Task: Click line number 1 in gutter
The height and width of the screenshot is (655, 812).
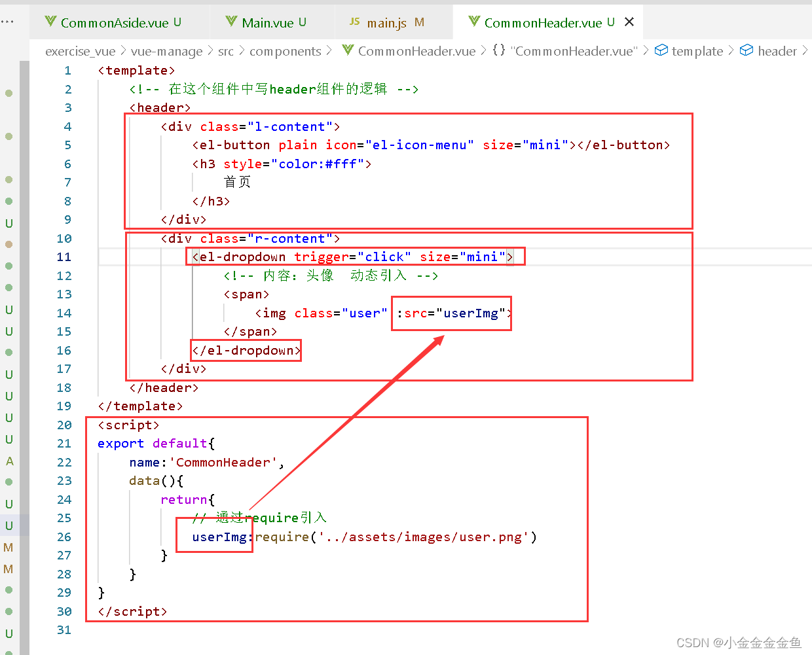Action: click(x=67, y=71)
